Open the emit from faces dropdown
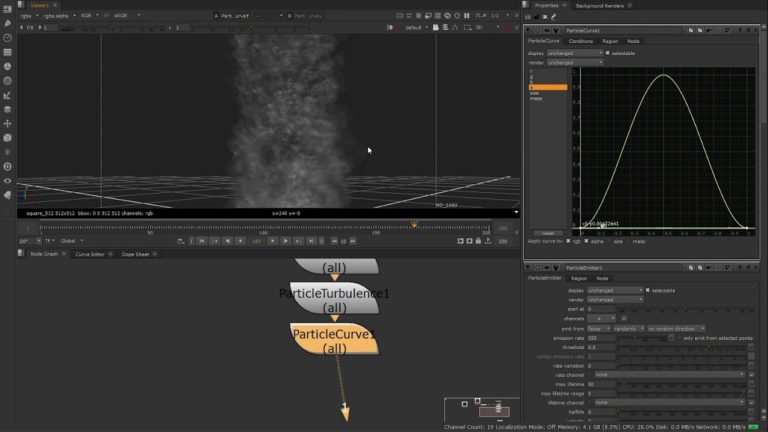Screen dimensions: 768x432 (599, 329)
